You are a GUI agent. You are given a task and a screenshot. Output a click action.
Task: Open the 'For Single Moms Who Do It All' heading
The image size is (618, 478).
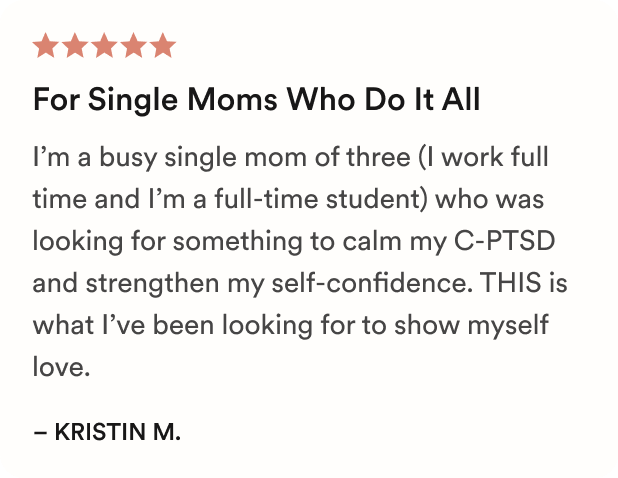click(x=257, y=100)
